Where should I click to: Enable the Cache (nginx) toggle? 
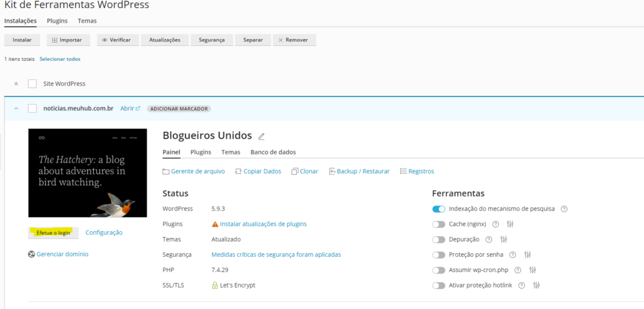point(438,224)
